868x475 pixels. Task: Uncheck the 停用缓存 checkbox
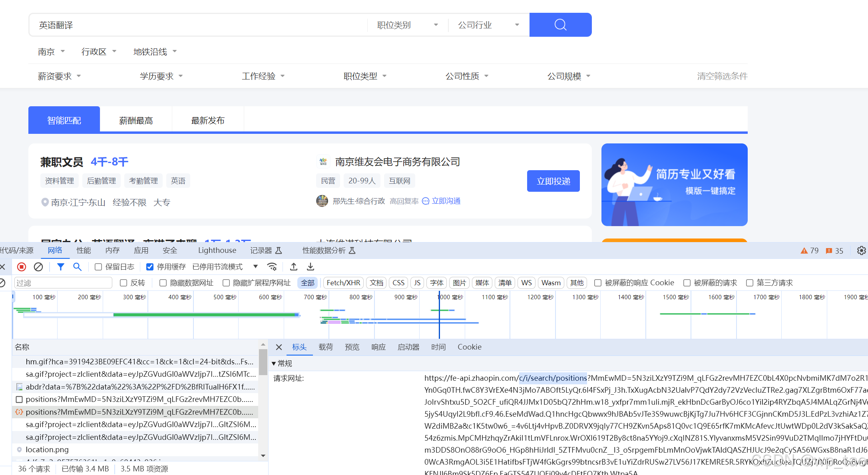[x=150, y=267]
